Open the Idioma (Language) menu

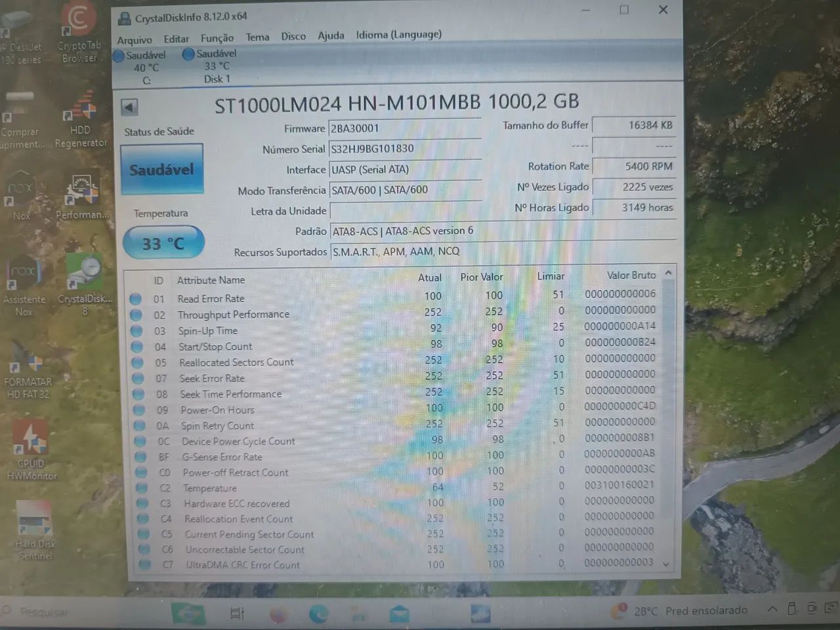(x=398, y=35)
